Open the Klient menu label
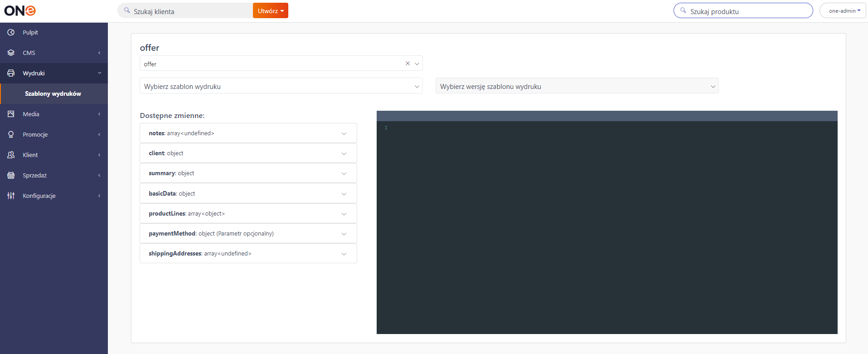The height and width of the screenshot is (354, 868). pos(30,155)
